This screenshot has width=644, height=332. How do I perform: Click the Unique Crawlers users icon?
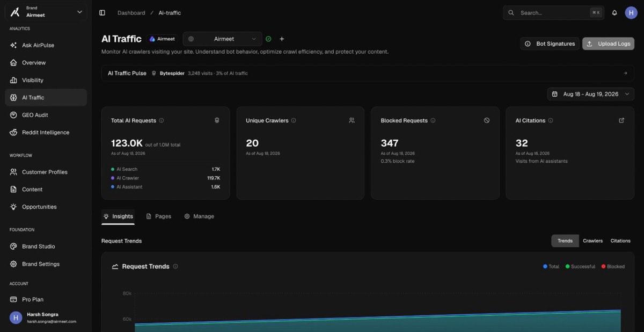pyautogui.click(x=352, y=120)
